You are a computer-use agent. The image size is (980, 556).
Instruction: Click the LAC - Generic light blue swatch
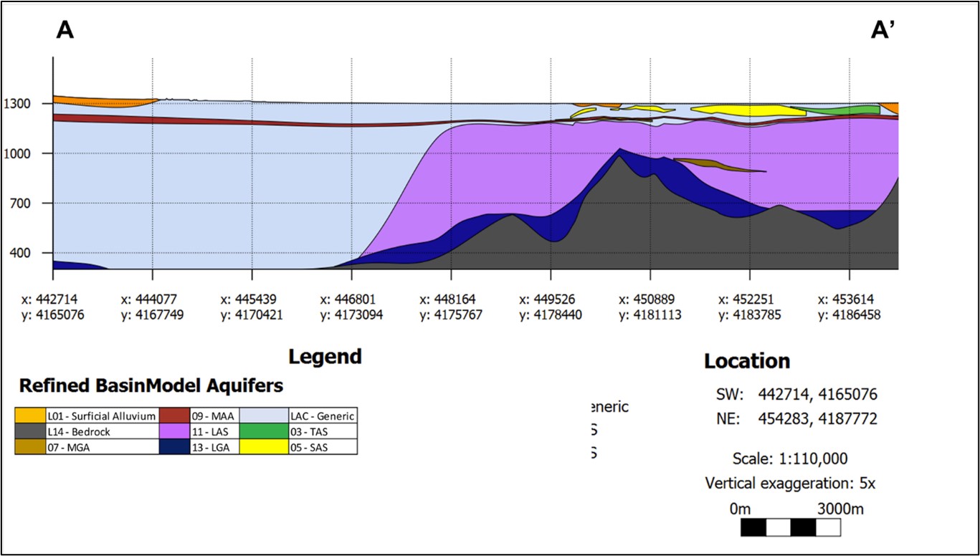pyautogui.click(x=263, y=415)
